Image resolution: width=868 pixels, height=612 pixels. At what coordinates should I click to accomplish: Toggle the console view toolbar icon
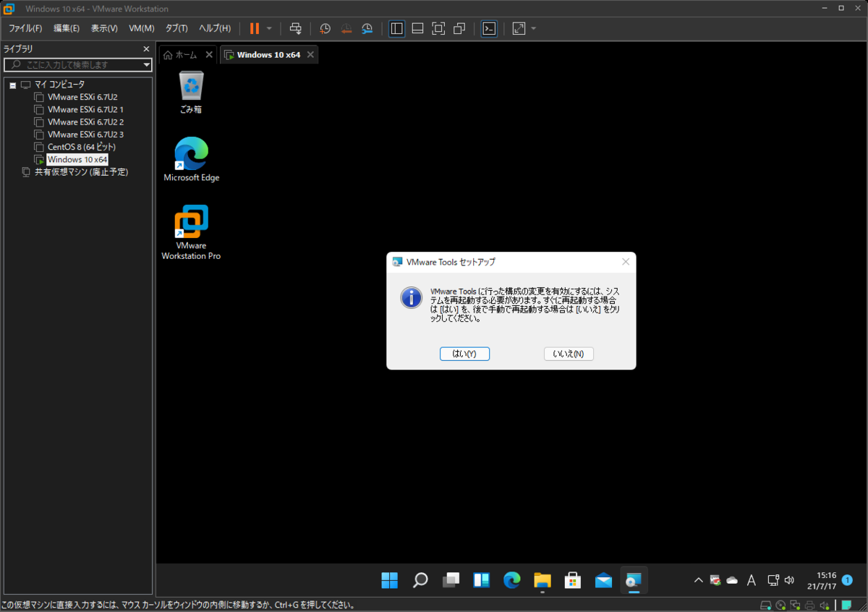[x=489, y=28]
